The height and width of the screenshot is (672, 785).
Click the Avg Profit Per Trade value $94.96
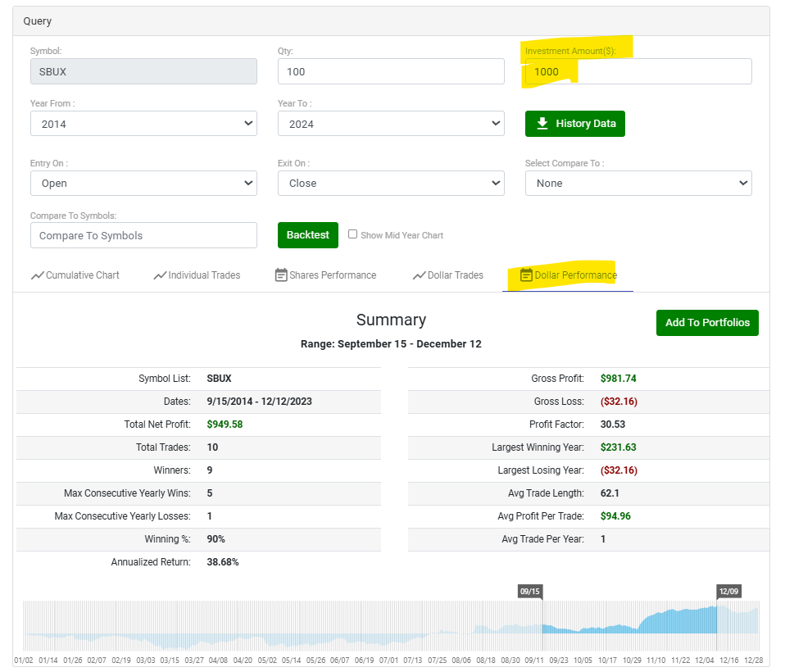click(x=615, y=516)
